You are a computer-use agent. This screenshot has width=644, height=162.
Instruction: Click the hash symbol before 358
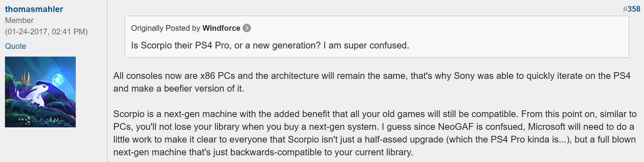tap(625, 9)
